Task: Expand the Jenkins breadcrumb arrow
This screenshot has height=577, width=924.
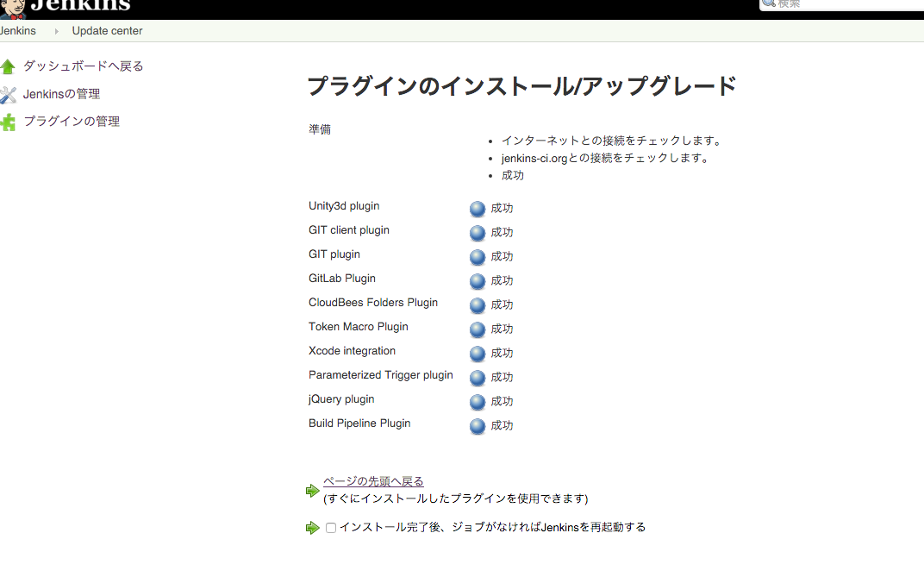Action: [57, 31]
